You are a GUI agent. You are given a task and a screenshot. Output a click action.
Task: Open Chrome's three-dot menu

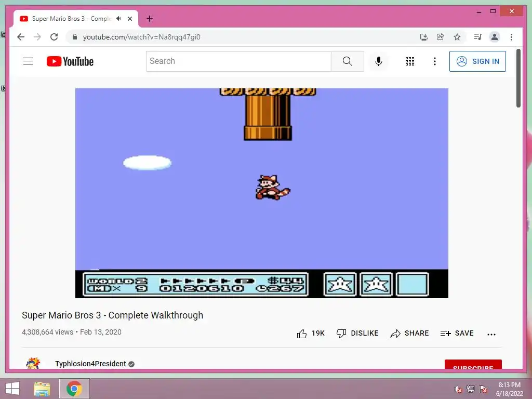click(511, 37)
